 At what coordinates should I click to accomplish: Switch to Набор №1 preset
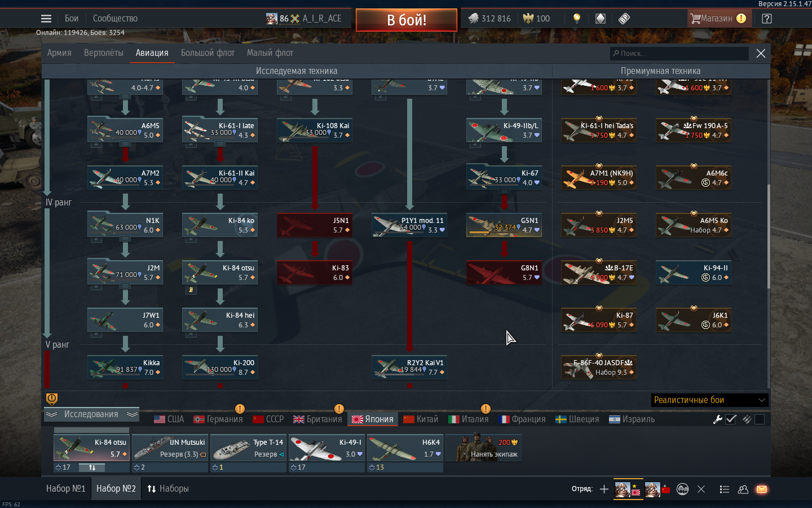pyautogui.click(x=65, y=489)
